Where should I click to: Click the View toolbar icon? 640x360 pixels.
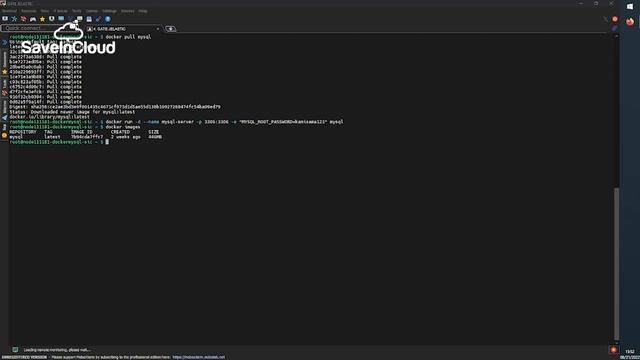coord(52,19)
